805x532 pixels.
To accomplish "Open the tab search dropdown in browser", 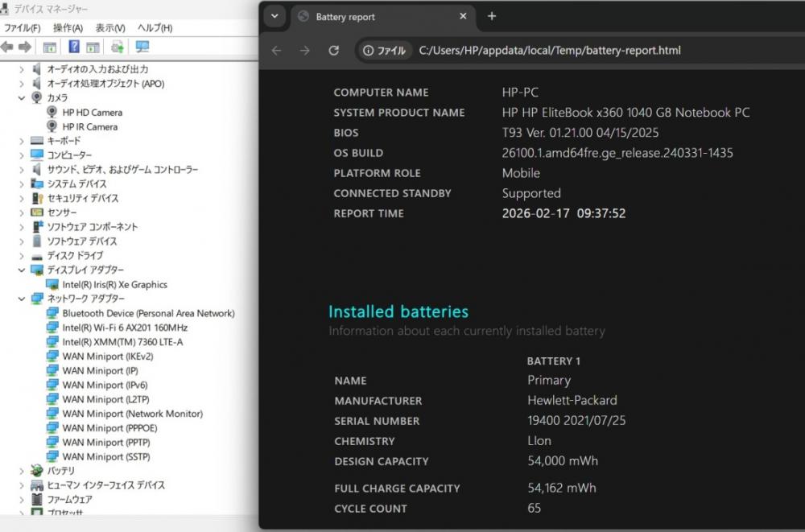I will (275, 16).
